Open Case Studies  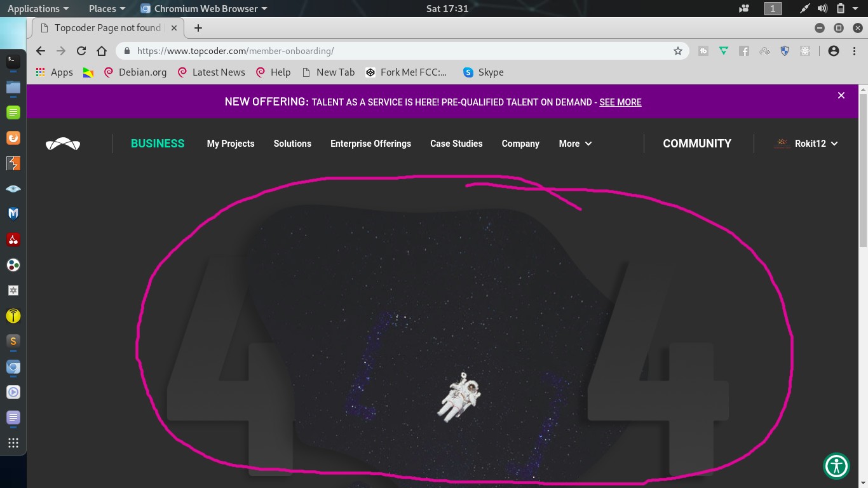pos(456,144)
